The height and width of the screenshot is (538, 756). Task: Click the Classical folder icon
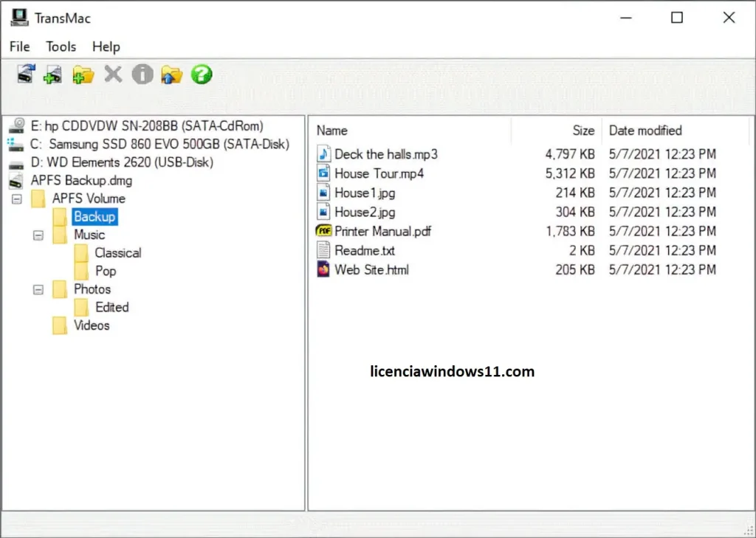pyautogui.click(x=81, y=253)
